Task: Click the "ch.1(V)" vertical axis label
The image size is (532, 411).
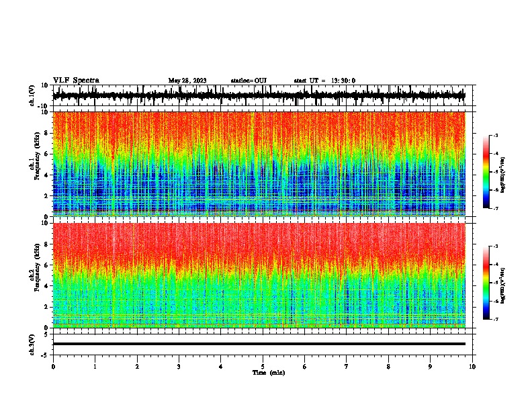Action: (x=32, y=95)
